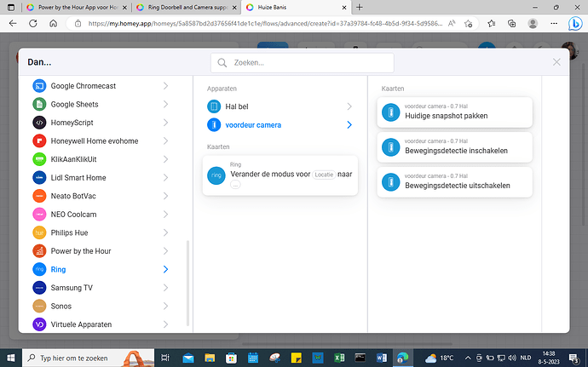Click the browser refresh icon
This screenshot has height=367, width=588.
pyautogui.click(x=33, y=24)
